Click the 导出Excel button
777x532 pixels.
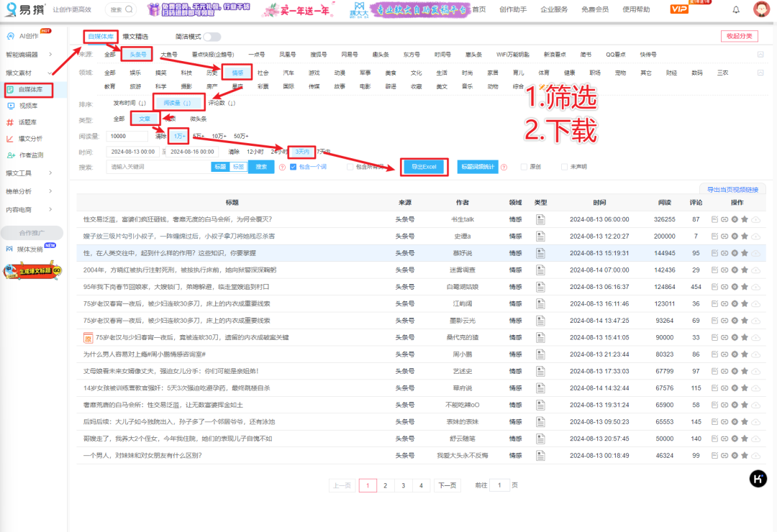(x=424, y=167)
